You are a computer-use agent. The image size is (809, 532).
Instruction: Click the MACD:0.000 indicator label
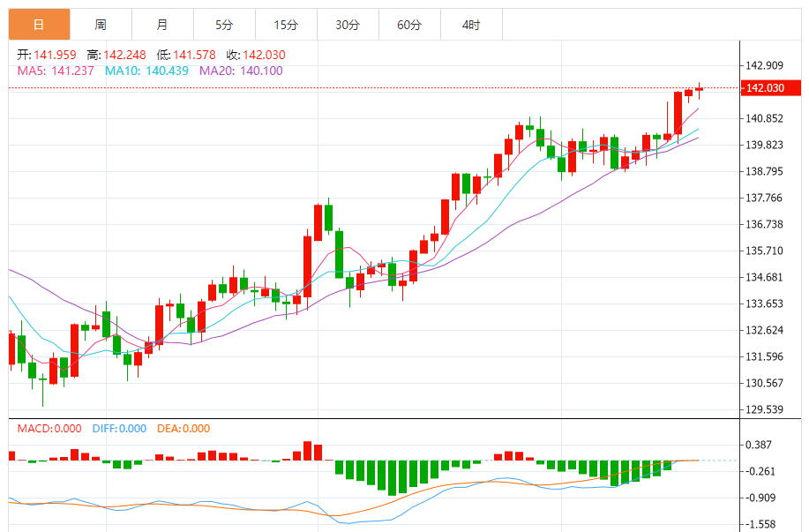[49, 428]
